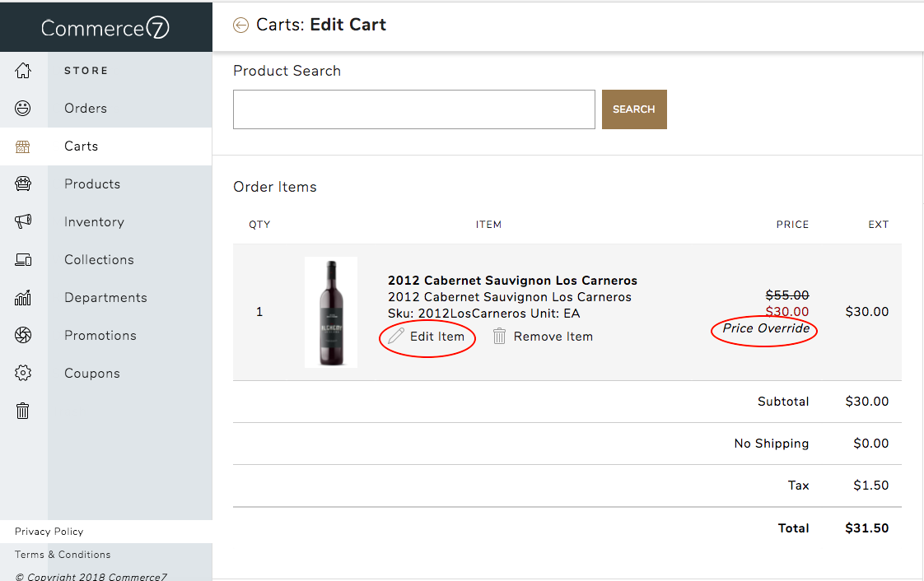This screenshot has height=581, width=924.
Task: Click the STORE sidebar heading
Action: tap(86, 71)
